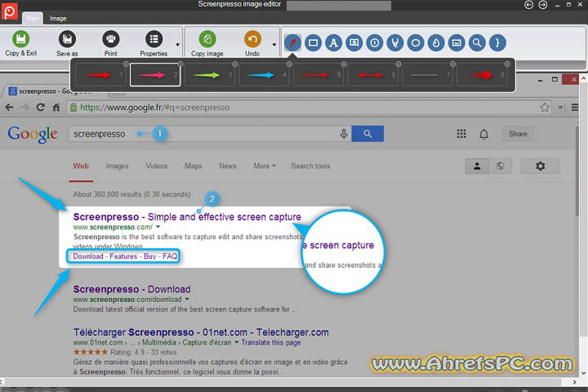
Task: Open the 'Screenpresso - Download' result link
Action: coord(131,289)
